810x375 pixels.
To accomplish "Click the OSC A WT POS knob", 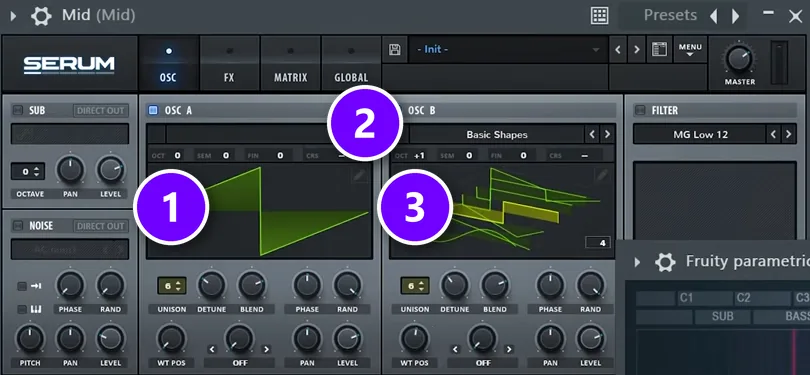I will point(171,339).
